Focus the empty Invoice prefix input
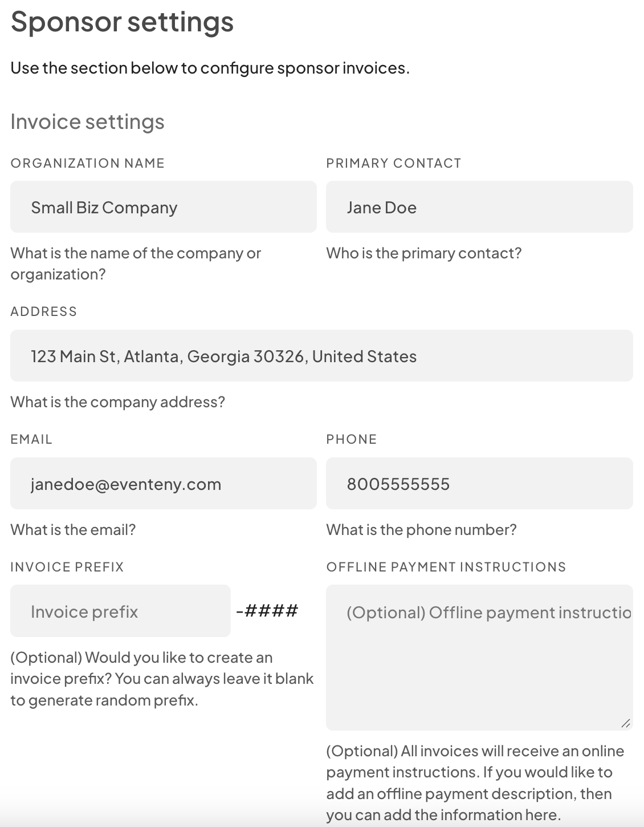644x827 pixels. pos(120,611)
